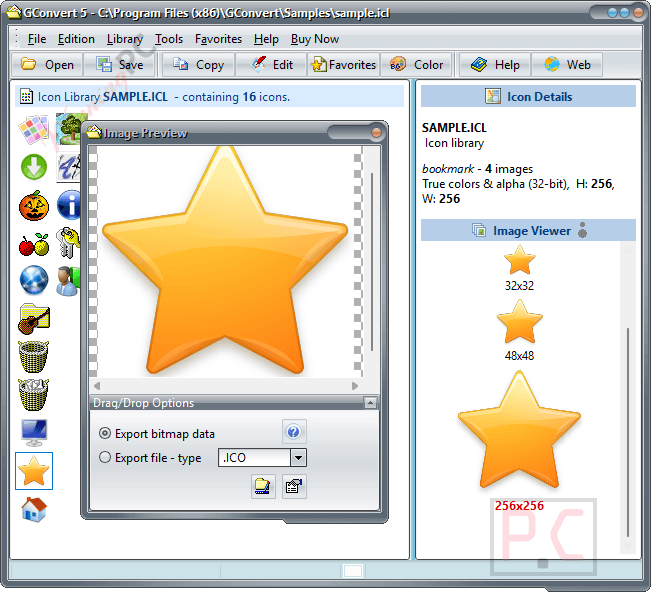Image resolution: width=651 pixels, height=592 pixels.
Task: Click the Favorites toolbar button
Action: (343, 65)
